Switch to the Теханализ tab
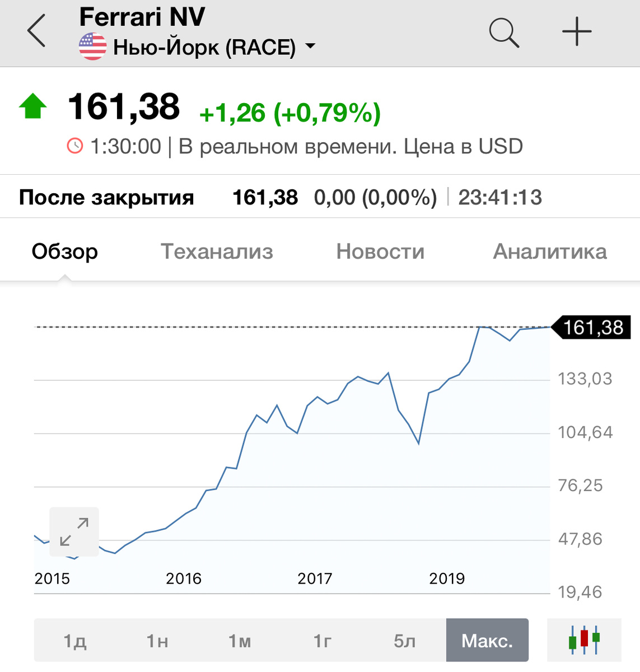 coord(217,251)
